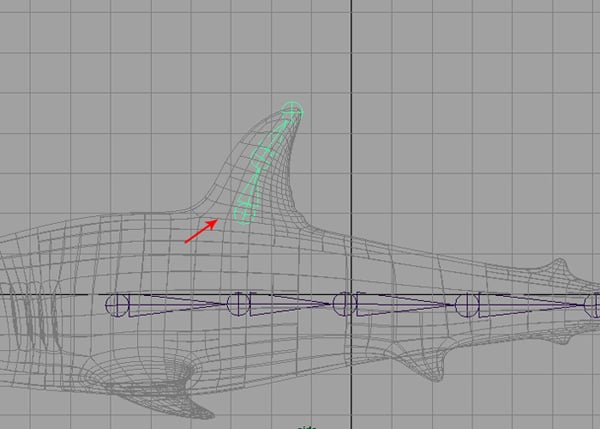Select the leftmost purple spine joint
The width and height of the screenshot is (600, 429).
(117, 305)
